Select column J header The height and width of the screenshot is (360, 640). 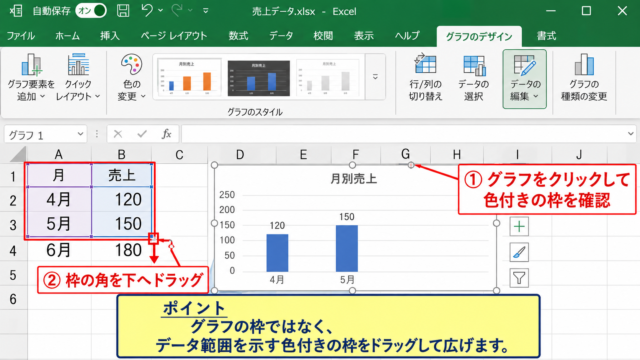point(579,155)
